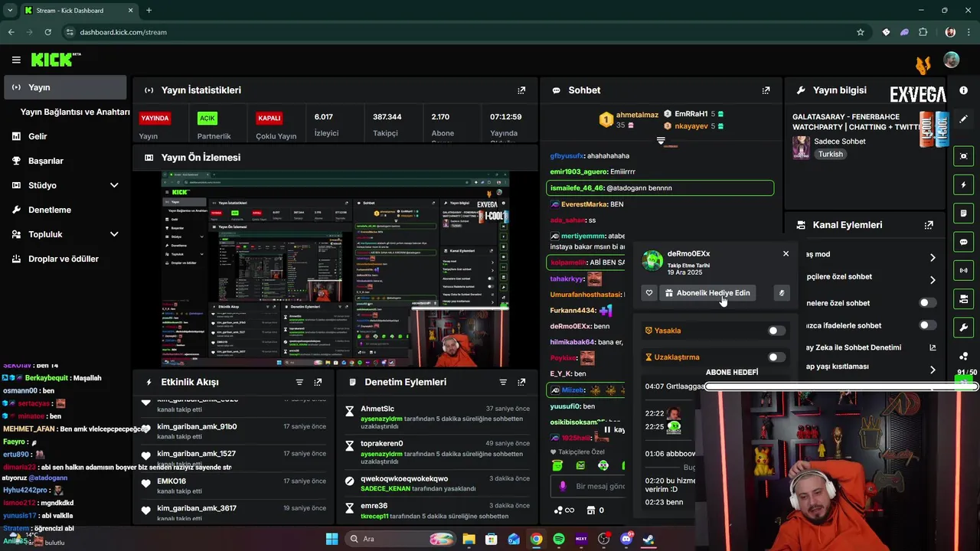Open Spotify from the taskbar
The height and width of the screenshot is (551, 980).
[559, 539]
